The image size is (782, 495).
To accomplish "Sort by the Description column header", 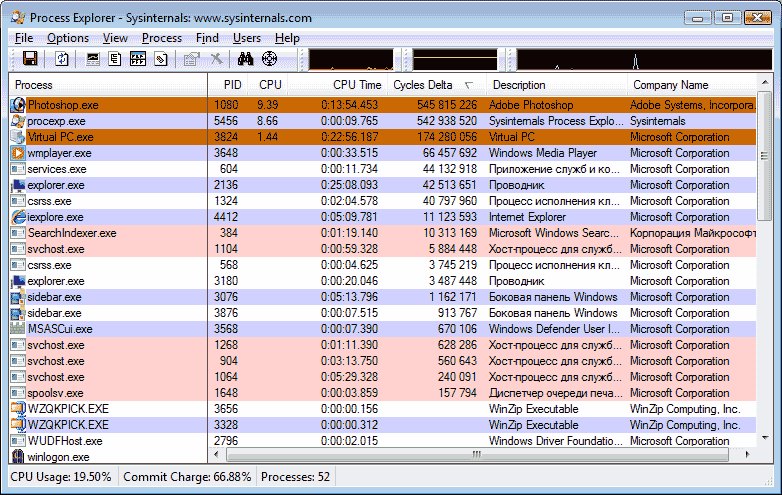I will [x=557, y=85].
